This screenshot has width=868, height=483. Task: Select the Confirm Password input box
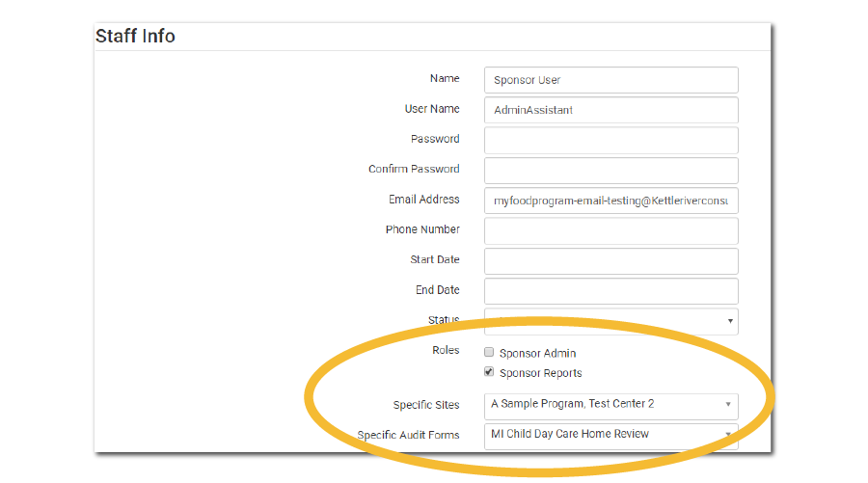click(610, 170)
